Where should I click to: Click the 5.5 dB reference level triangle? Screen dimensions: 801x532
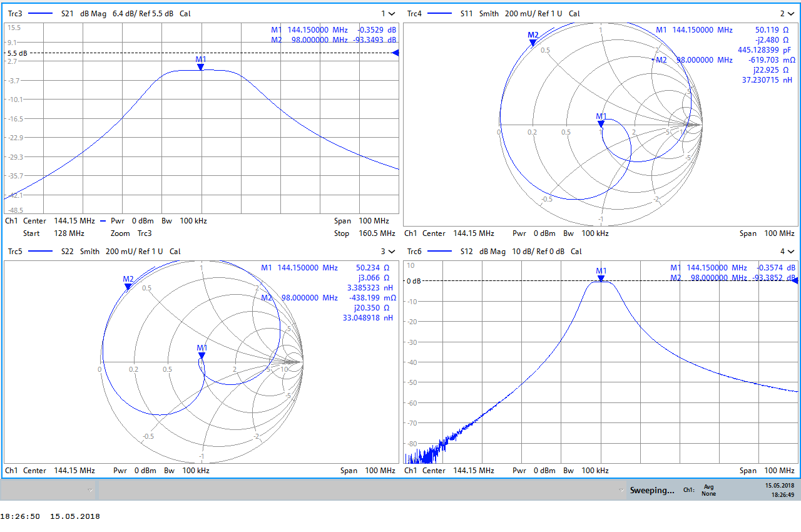(395, 53)
